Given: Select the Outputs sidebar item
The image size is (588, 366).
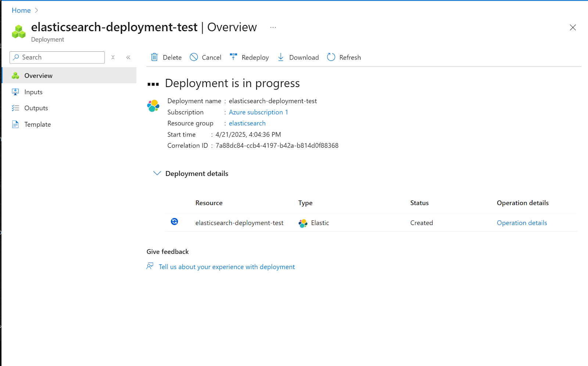Looking at the screenshot, I should click(x=36, y=108).
